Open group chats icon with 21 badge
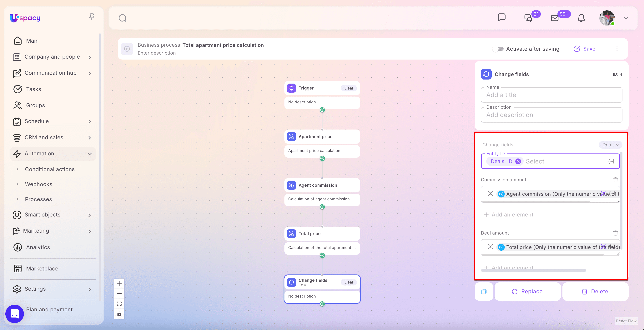Screen dimensions: 644x330 pyautogui.click(x=528, y=18)
